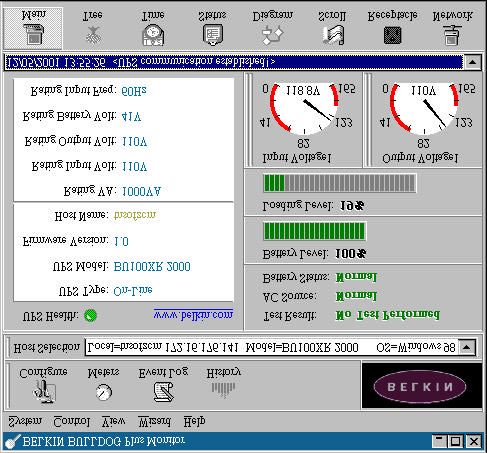Minimize the Belkin Bulldog Plus Monitor window
The height and width of the screenshot is (453, 487).
440,441
